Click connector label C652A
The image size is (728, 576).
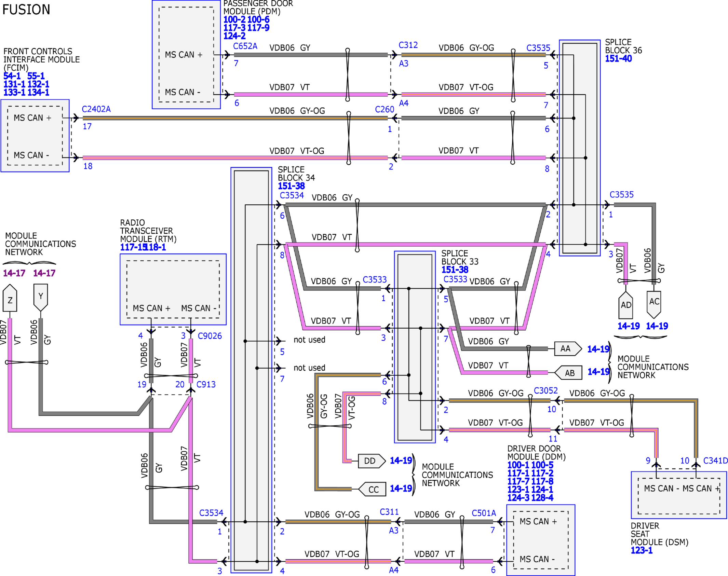245,46
